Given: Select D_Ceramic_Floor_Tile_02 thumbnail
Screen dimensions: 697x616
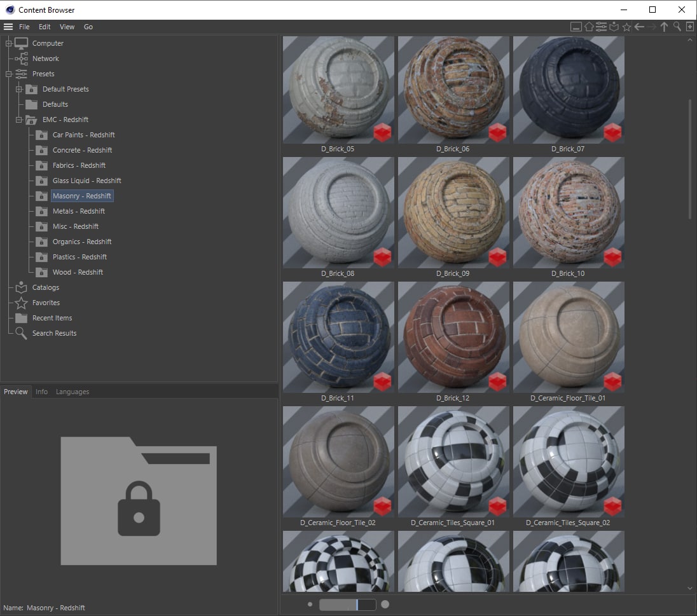Looking at the screenshot, I should pyautogui.click(x=338, y=462).
